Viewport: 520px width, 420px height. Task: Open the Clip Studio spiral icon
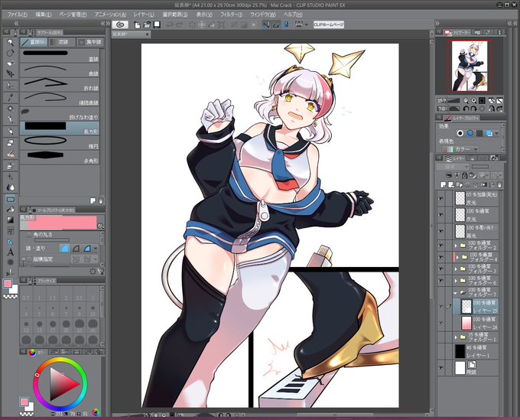(120, 24)
